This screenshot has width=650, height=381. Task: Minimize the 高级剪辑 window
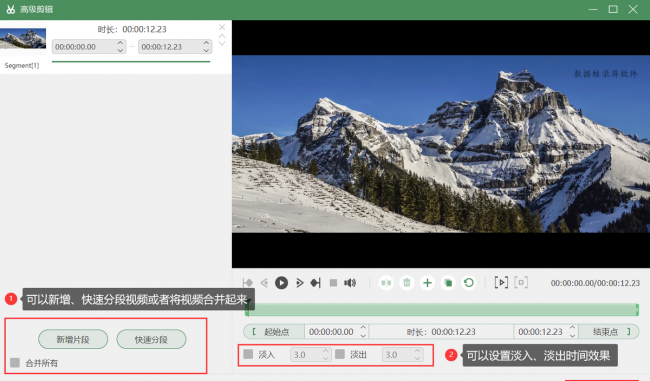point(593,9)
